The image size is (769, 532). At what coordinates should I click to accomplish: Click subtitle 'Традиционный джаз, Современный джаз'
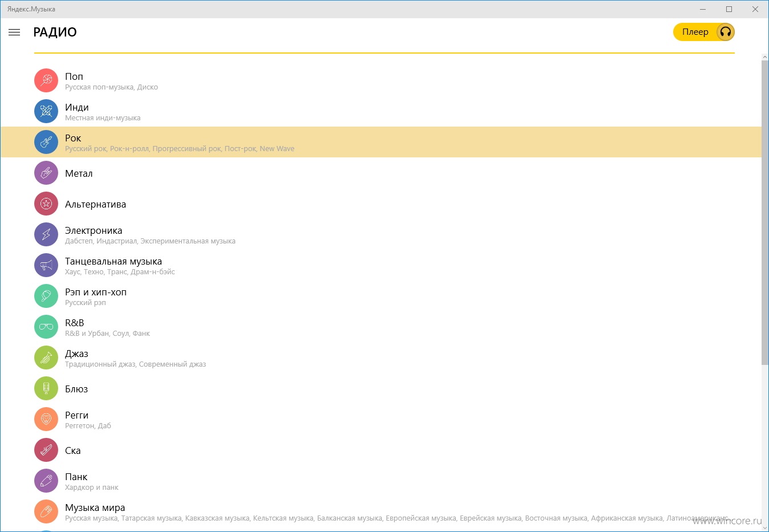coord(136,364)
